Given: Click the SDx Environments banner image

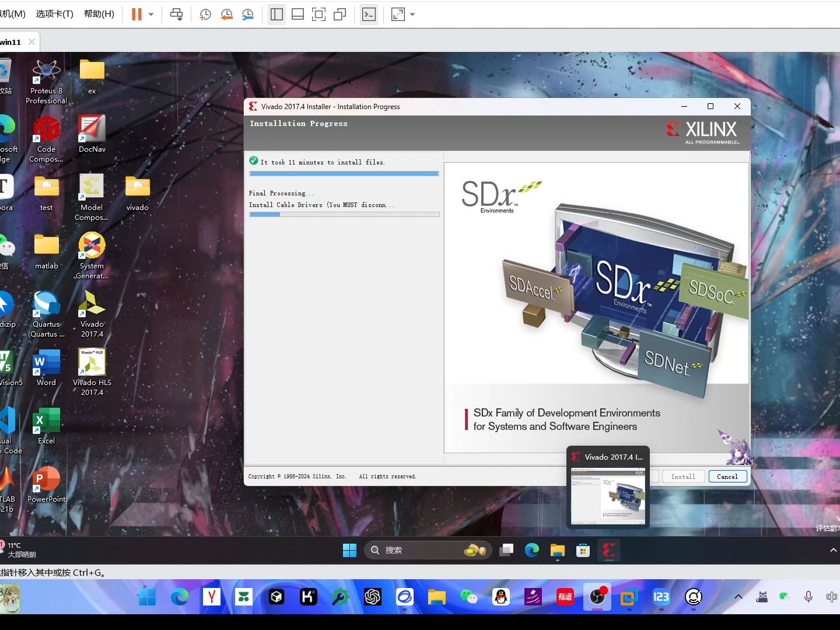Looking at the screenshot, I should coord(596,307).
